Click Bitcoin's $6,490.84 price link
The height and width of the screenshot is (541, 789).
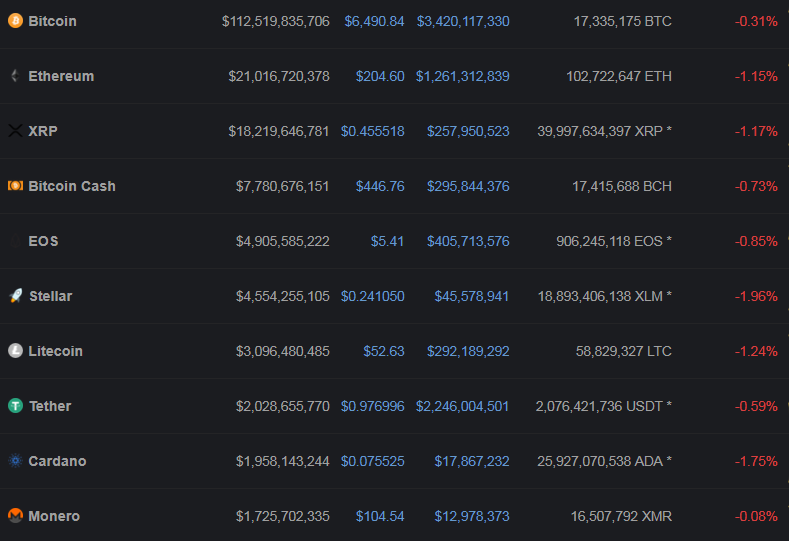pyautogui.click(x=374, y=21)
